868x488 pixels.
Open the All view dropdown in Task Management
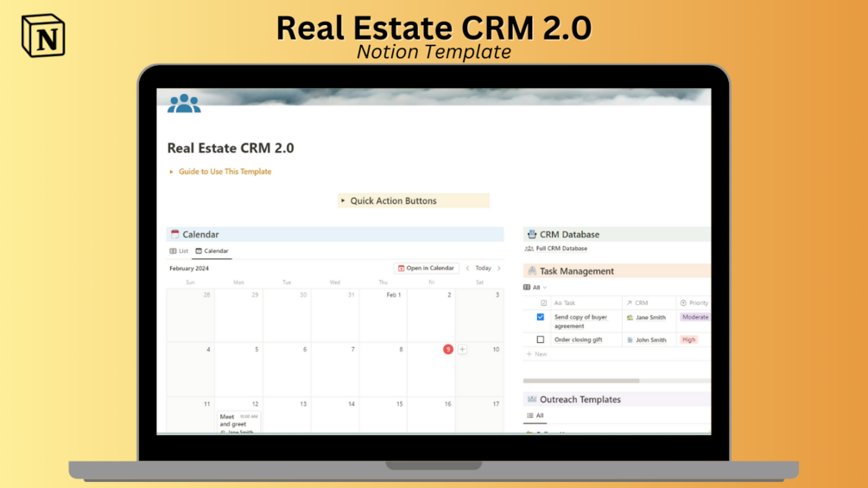pos(535,287)
